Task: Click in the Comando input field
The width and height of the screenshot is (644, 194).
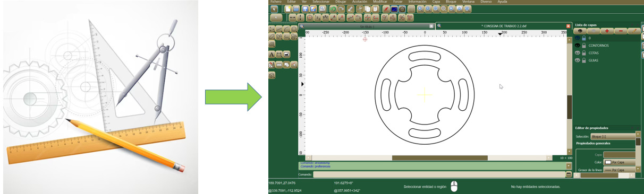Action: [439, 174]
